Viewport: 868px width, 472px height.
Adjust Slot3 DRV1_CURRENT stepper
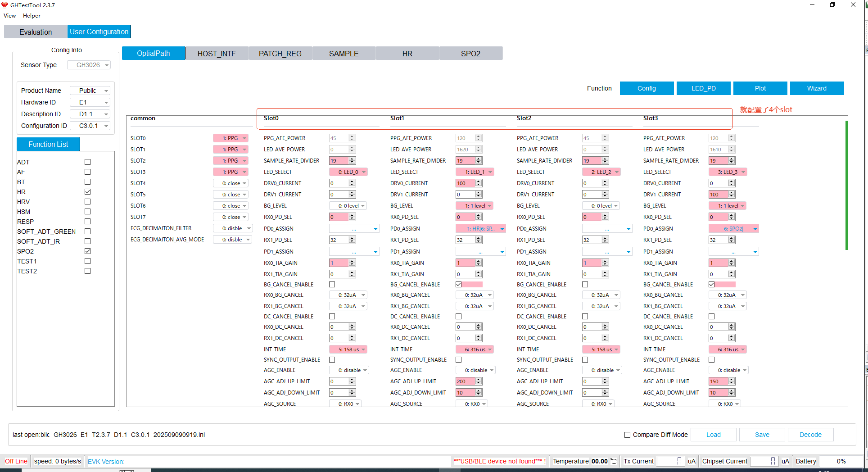(732, 194)
